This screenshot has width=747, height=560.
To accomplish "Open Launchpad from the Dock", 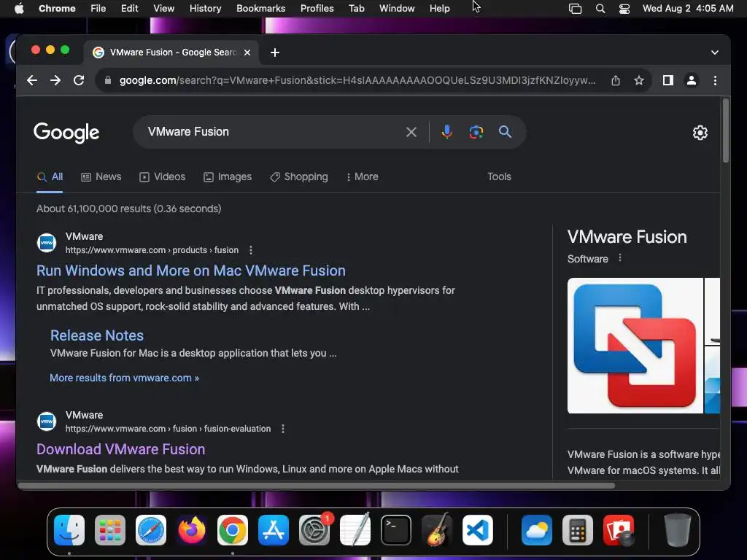I will coord(110,530).
